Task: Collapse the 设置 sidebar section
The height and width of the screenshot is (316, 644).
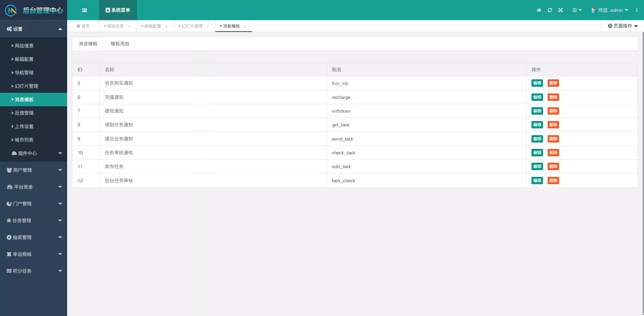Action: point(34,29)
